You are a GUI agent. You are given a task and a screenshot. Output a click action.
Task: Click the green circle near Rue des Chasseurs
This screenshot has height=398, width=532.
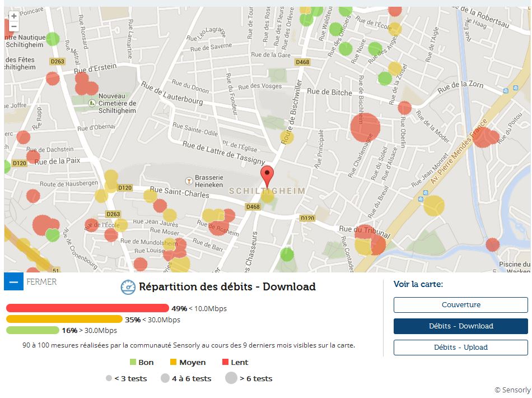tap(287, 254)
